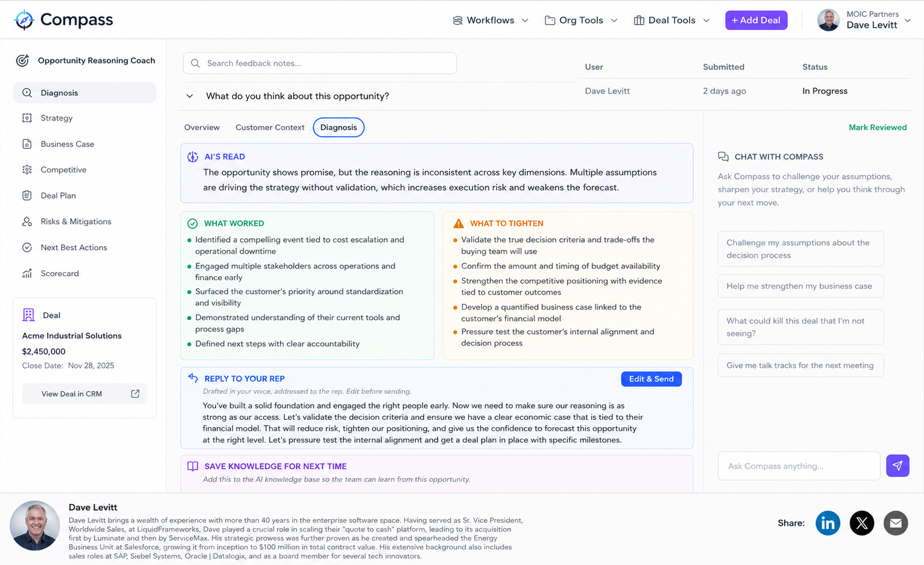Expand the Workflows dropdown
Screen dimensions: 924x565
coord(491,20)
